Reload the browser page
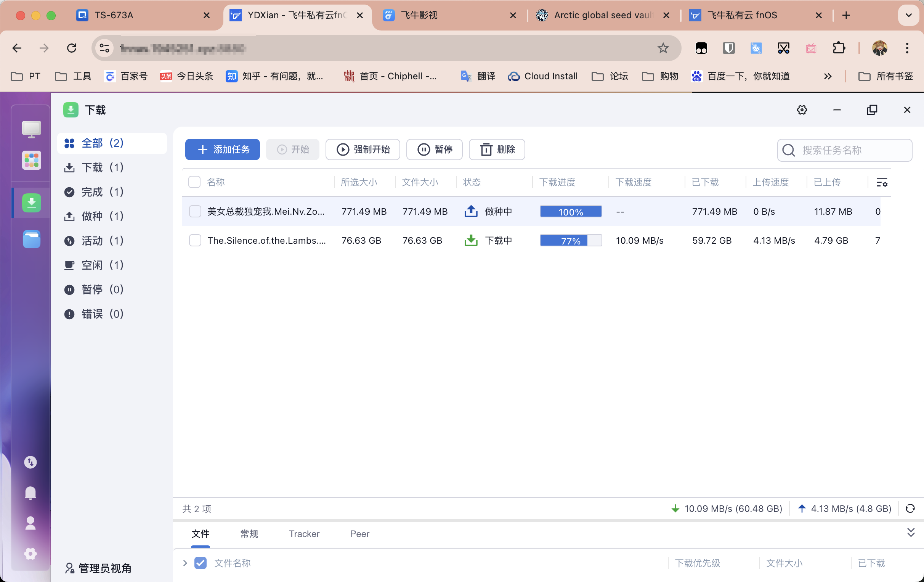Image resolution: width=924 pixels, height=582 pixels. point(72,48)
